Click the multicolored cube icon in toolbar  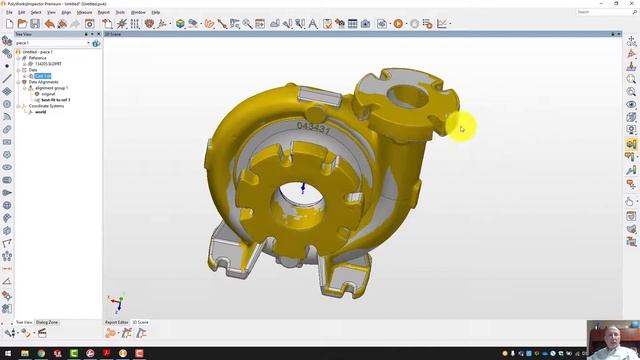click(180, 24)
